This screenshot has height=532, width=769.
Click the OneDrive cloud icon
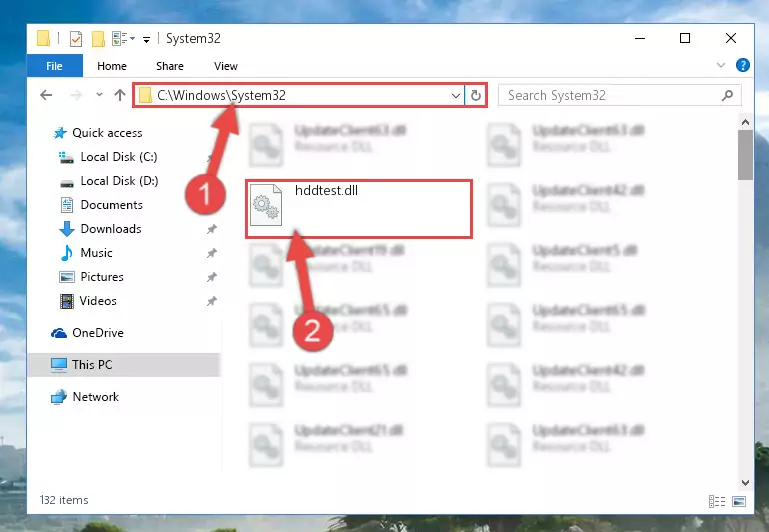[59, 333]
